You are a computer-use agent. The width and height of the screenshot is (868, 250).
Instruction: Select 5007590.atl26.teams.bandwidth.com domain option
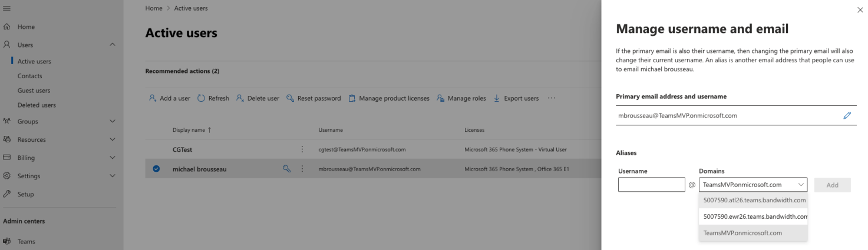tap(753, 200)
